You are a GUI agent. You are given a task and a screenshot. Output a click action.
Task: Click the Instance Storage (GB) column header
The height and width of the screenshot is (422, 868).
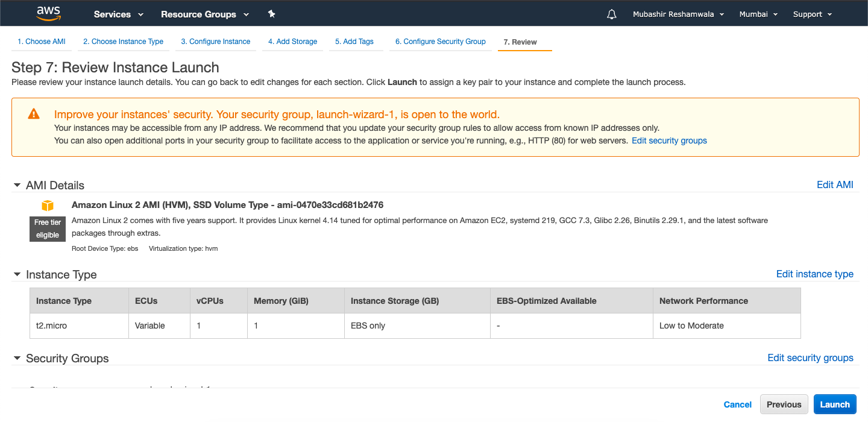(417, 301)
